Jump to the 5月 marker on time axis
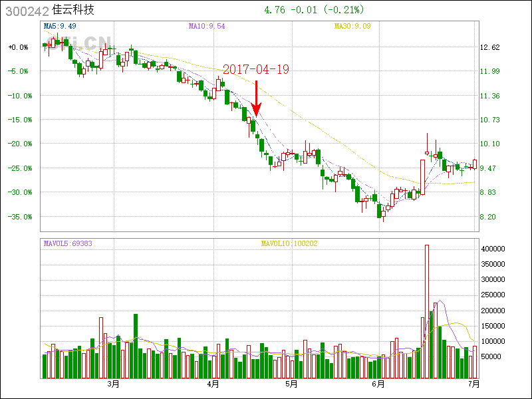532x399 pixels. pos(290,384)
